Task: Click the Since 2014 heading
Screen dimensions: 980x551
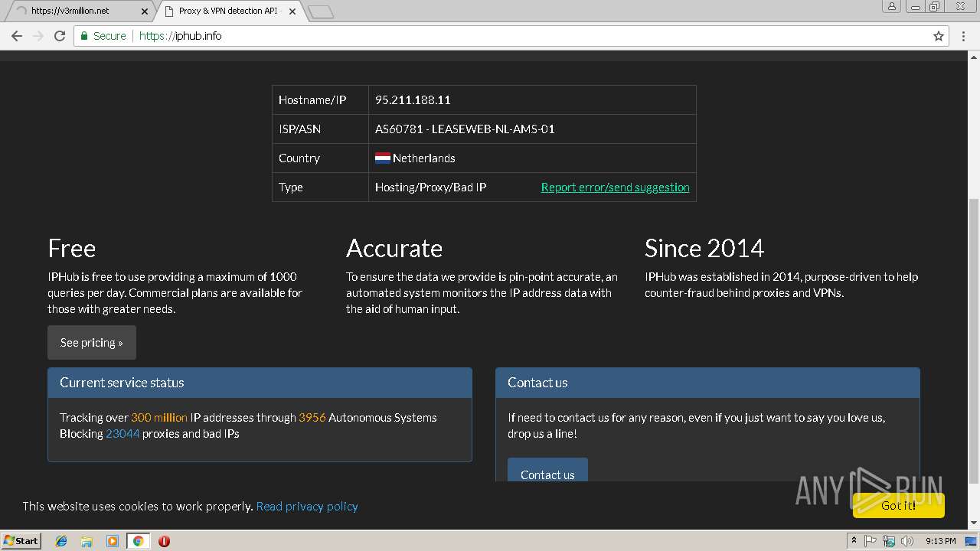Action: point(704,248)
